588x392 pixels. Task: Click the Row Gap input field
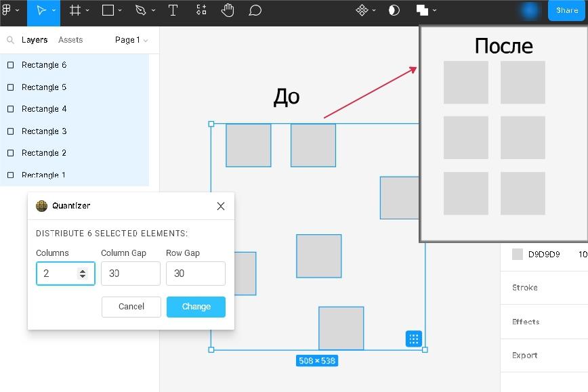pos(195,274)
